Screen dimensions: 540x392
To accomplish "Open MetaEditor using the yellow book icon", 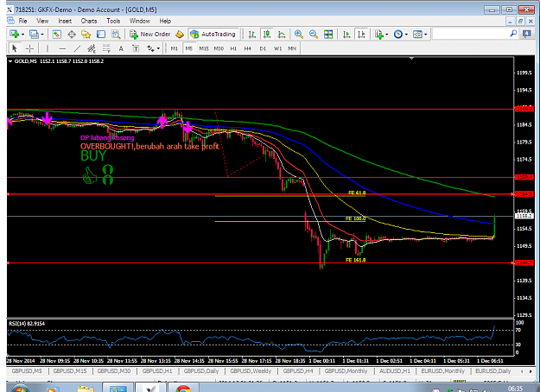I will (180, 34).
